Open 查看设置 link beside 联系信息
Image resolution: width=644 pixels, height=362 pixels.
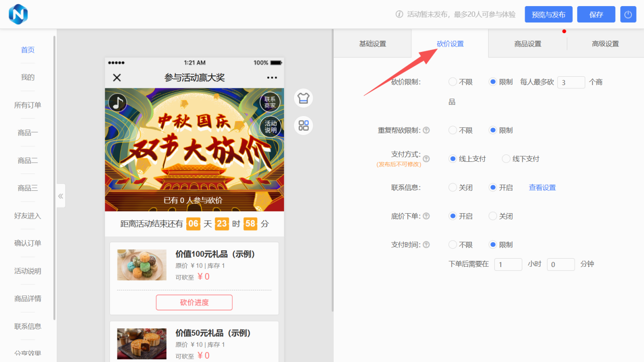(542, 187)
